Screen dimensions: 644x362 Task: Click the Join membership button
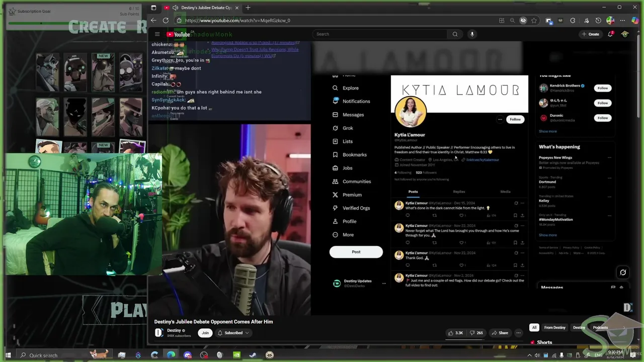pos(205,333)
